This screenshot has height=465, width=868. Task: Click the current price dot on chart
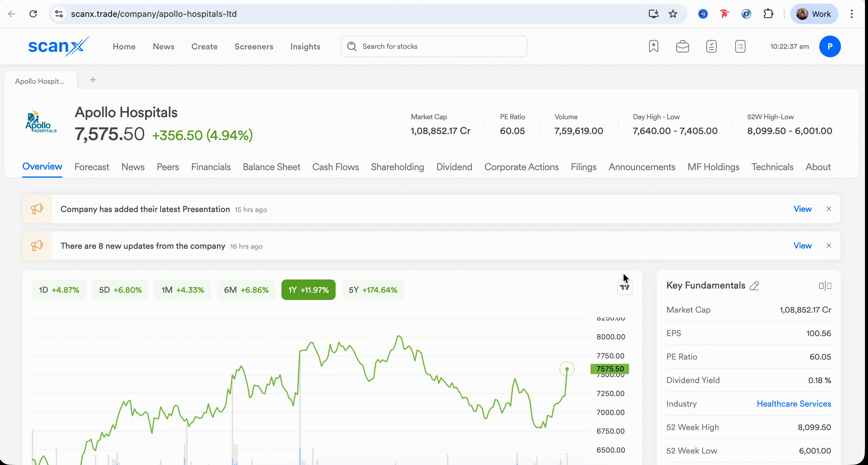pos(567,369)
